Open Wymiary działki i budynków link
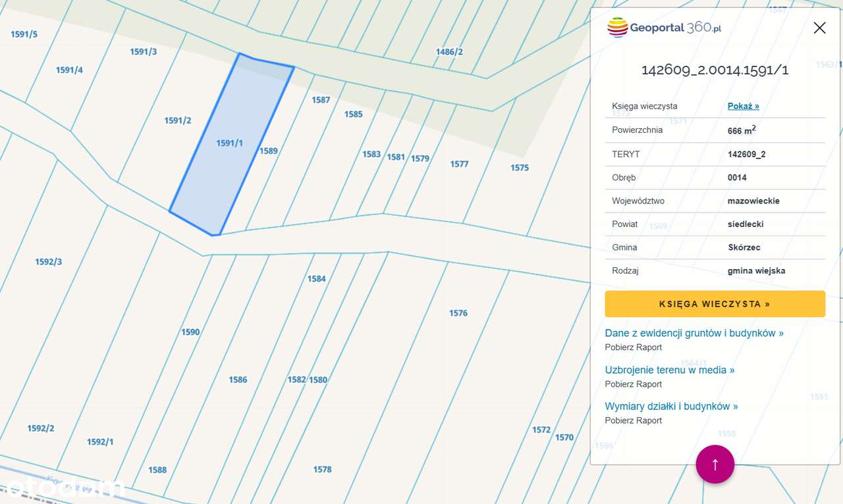The image size is (843, 504). click(671, 406)
